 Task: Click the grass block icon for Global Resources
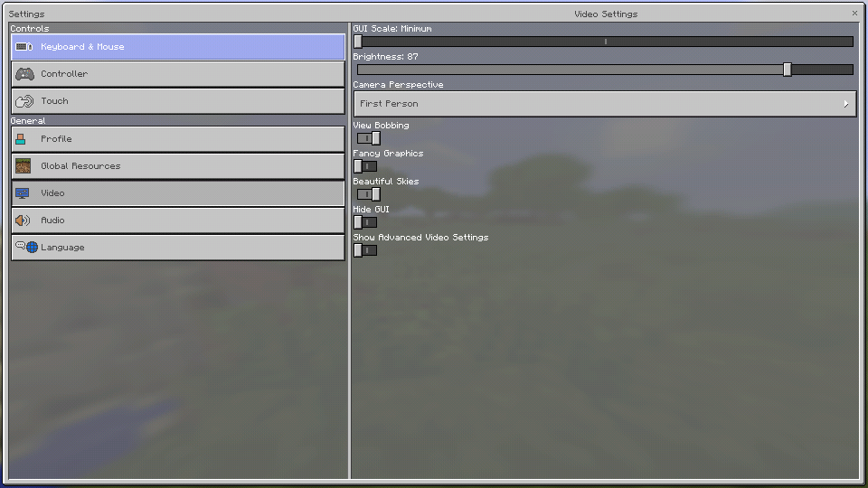tap(24, 166)
